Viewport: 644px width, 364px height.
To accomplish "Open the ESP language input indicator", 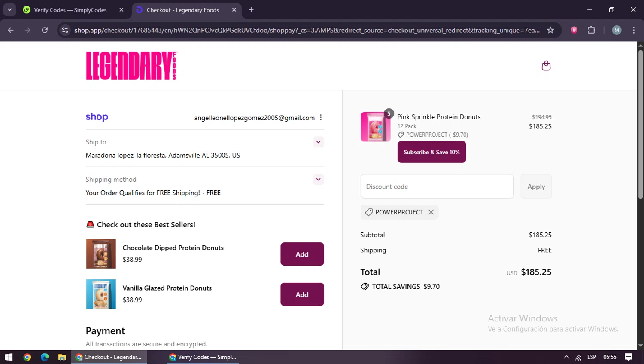I will [x=592, y=357].
